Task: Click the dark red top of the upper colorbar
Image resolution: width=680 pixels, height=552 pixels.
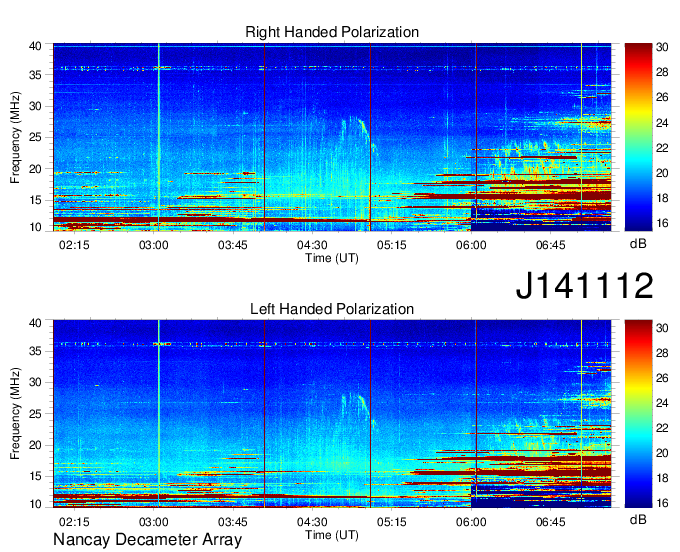Action: [638, 48]
